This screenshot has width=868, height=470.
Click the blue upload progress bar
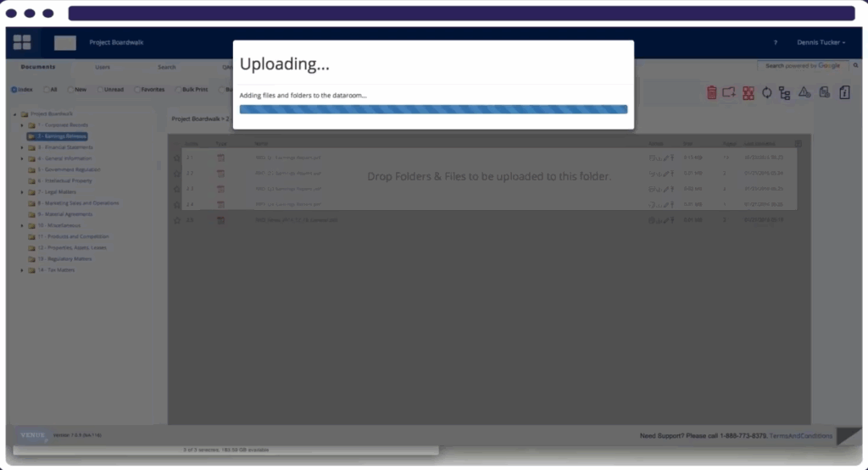pos(433,109)
